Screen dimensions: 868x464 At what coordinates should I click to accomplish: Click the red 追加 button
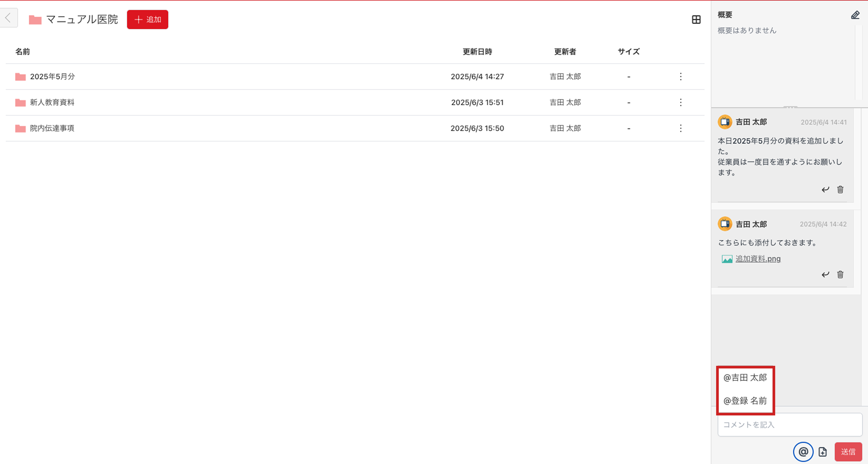(x=147, y=20)
